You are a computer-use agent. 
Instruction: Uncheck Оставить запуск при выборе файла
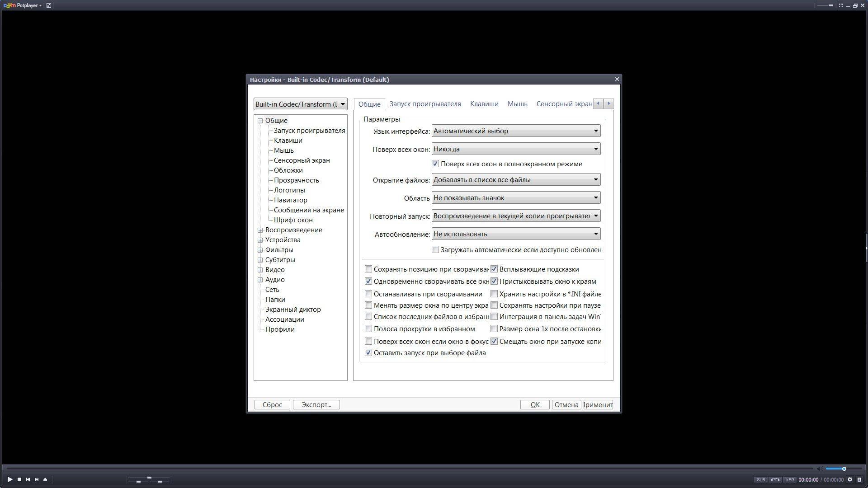coord(368,353)
